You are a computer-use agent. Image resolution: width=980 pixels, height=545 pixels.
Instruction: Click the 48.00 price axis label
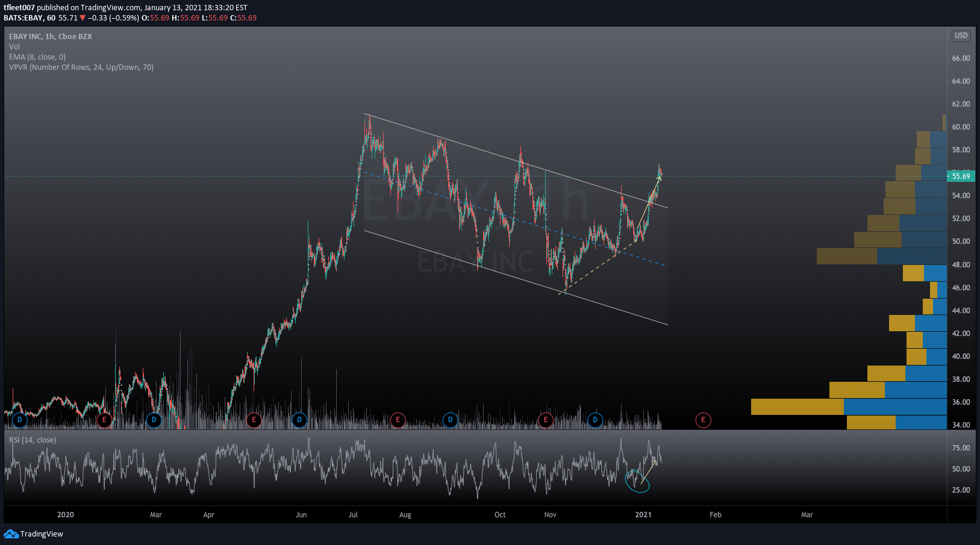pos(961,265)
